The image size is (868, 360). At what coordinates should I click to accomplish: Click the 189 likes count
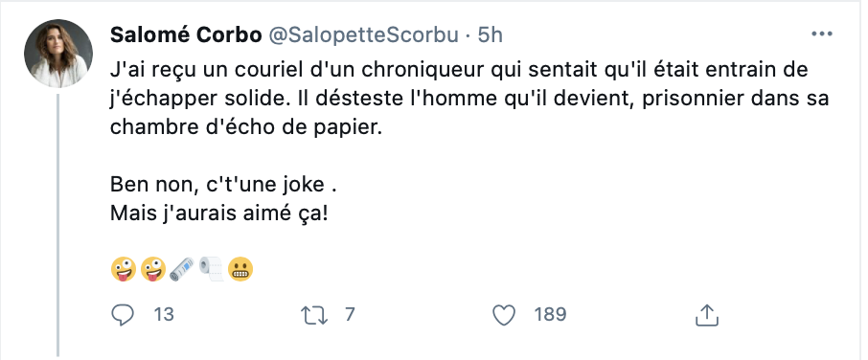click(550, 315)
